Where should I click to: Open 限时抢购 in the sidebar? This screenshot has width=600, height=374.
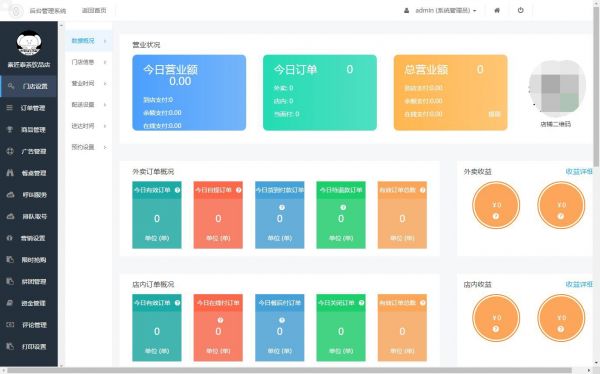click(29, 260)
